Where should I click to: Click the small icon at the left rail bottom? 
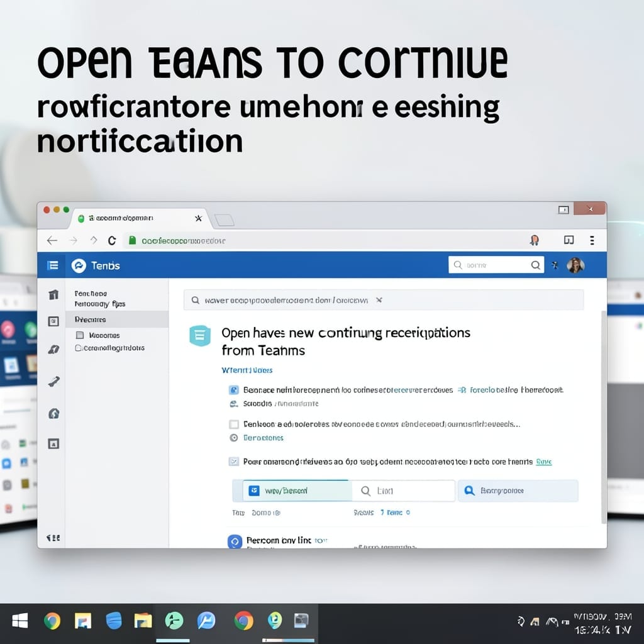tap(53, 538)
